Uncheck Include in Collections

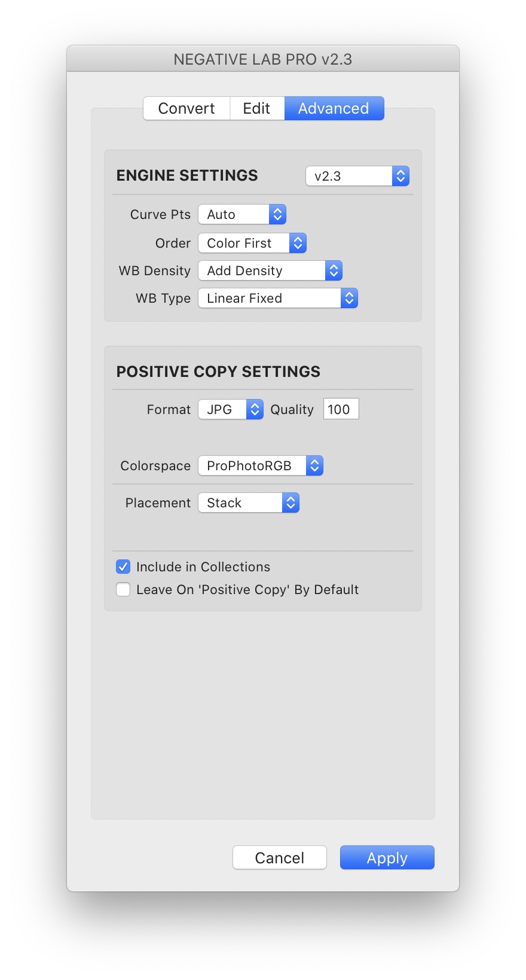click(123, 567)
